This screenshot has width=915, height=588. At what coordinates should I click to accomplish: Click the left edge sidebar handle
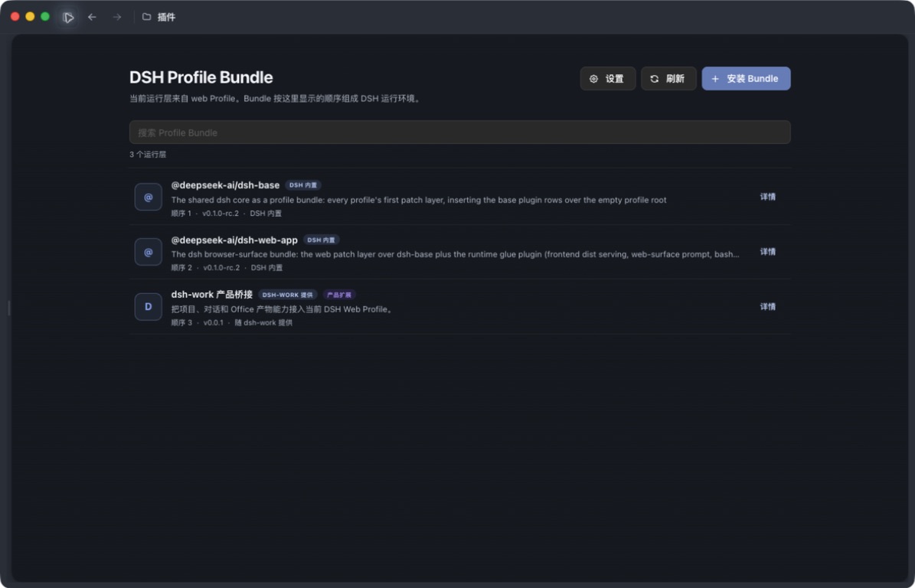[8, 308]
